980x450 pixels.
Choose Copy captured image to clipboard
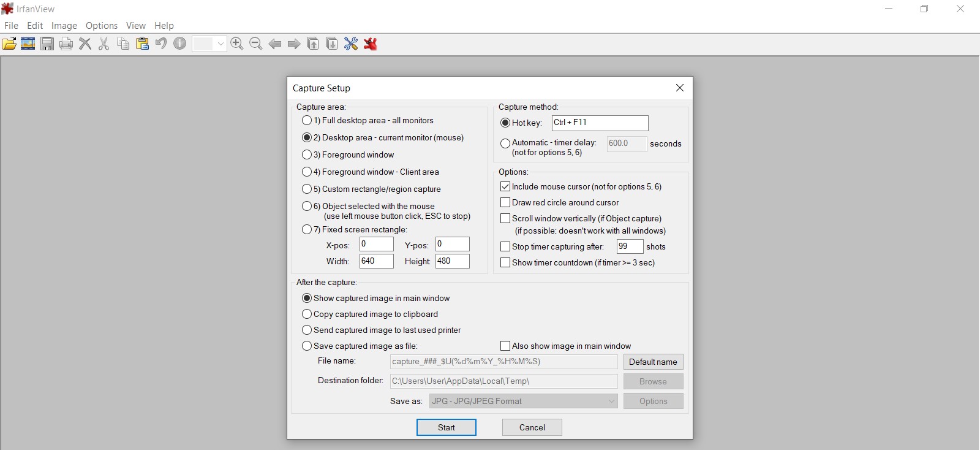(370, 314)
